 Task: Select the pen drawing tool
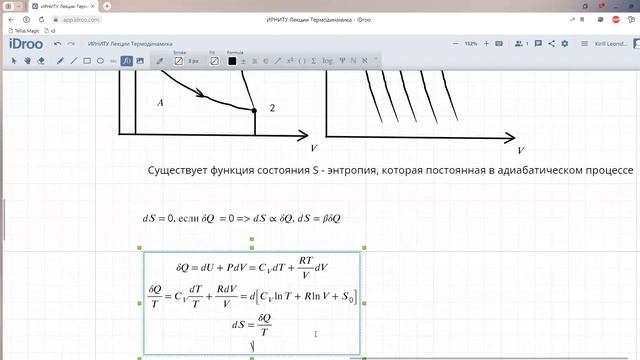60,61
